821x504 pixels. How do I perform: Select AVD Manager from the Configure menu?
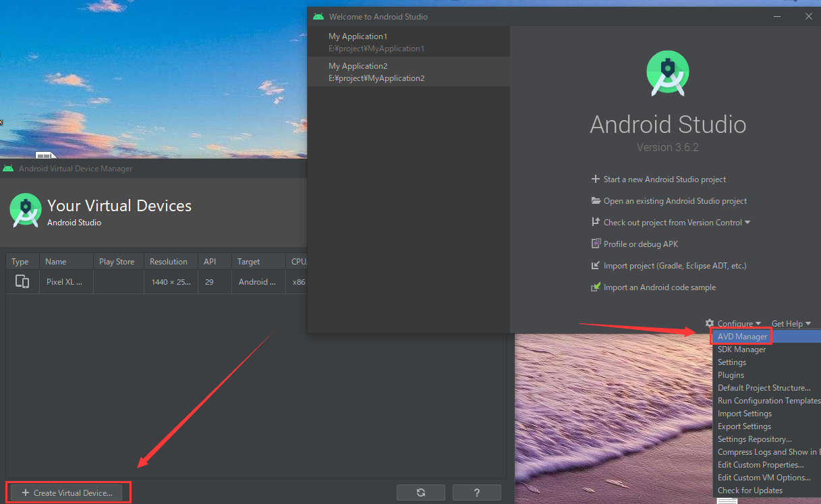(741, 336)
